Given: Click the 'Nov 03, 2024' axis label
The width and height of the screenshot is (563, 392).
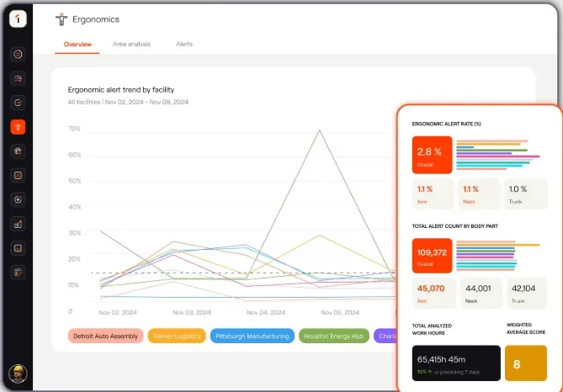Looking at the screenshot, I should [192, 313].
